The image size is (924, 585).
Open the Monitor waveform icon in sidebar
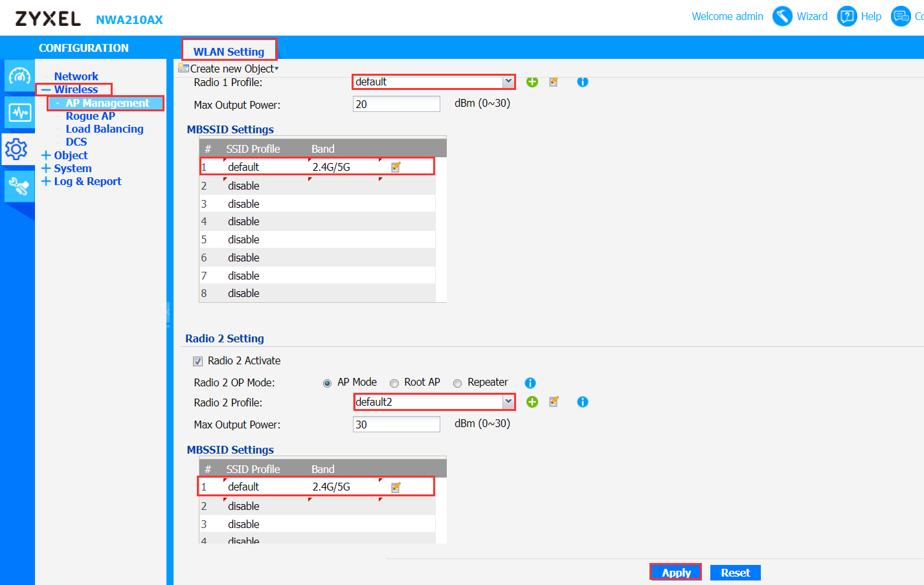pyautogui.click(x=19, y=113)
